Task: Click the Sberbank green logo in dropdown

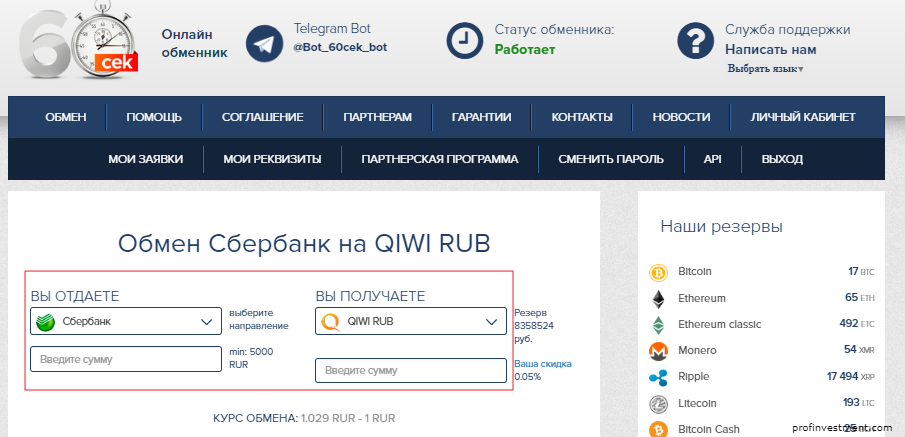Action: coord(45,322)
